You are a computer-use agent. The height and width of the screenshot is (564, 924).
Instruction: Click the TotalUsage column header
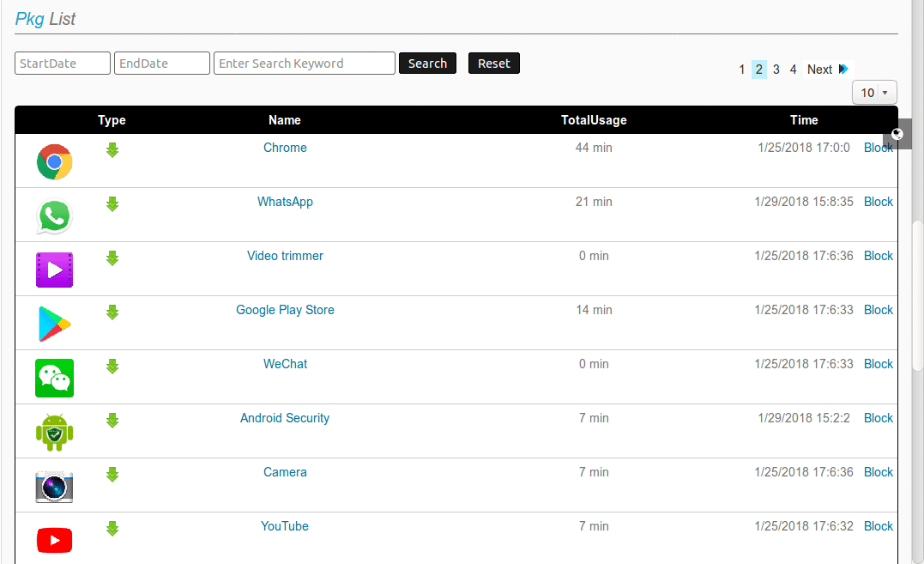[594, 120]
